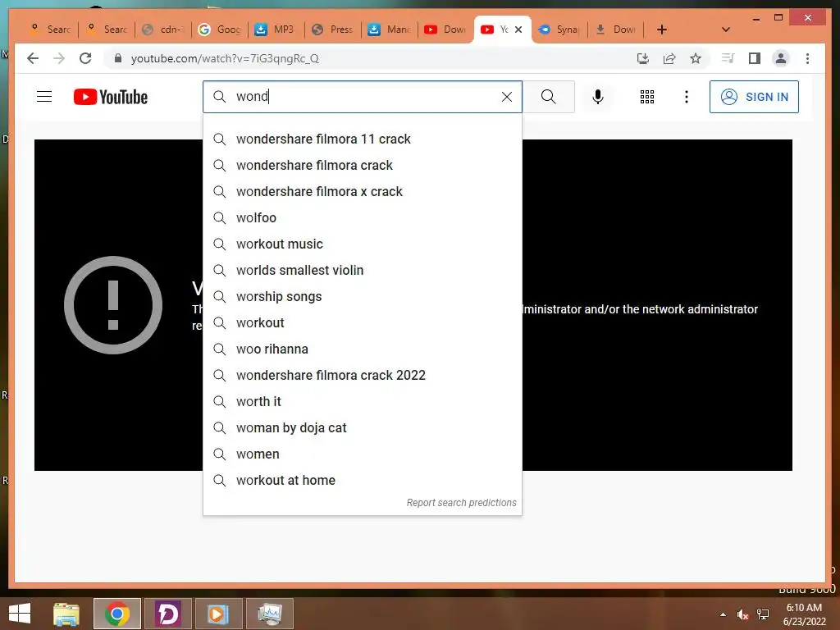Click inside the YouTube search field

362,97
